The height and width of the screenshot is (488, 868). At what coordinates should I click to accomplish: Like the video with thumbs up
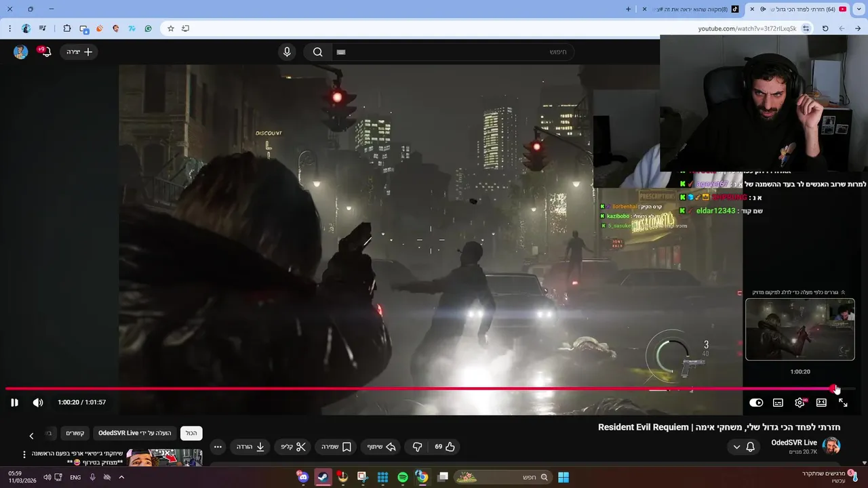445,447
